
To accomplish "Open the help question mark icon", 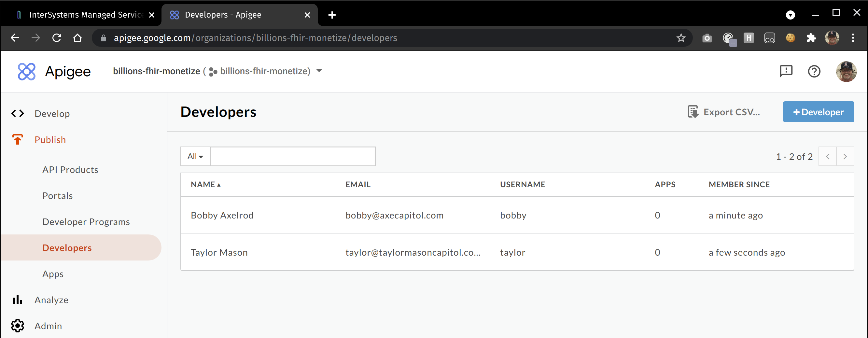I will point(814,71).
